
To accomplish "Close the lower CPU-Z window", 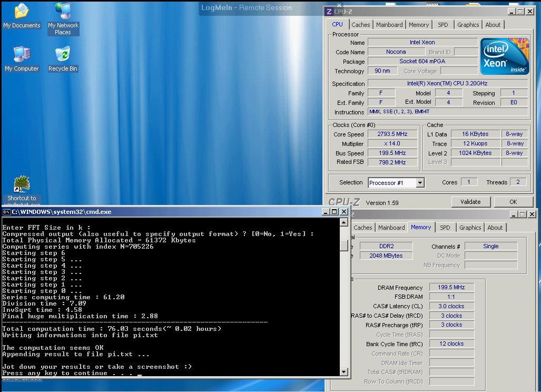I will click(x=532, y=214).
